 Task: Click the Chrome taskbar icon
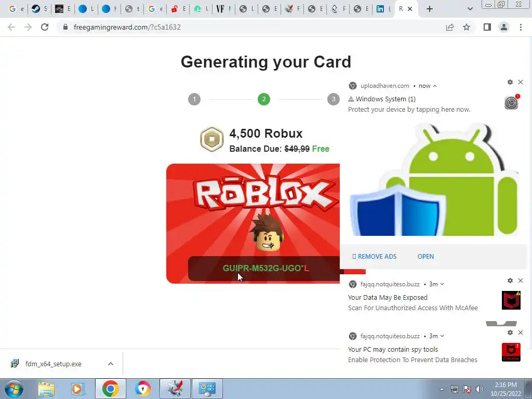click(x=110, y=389)
